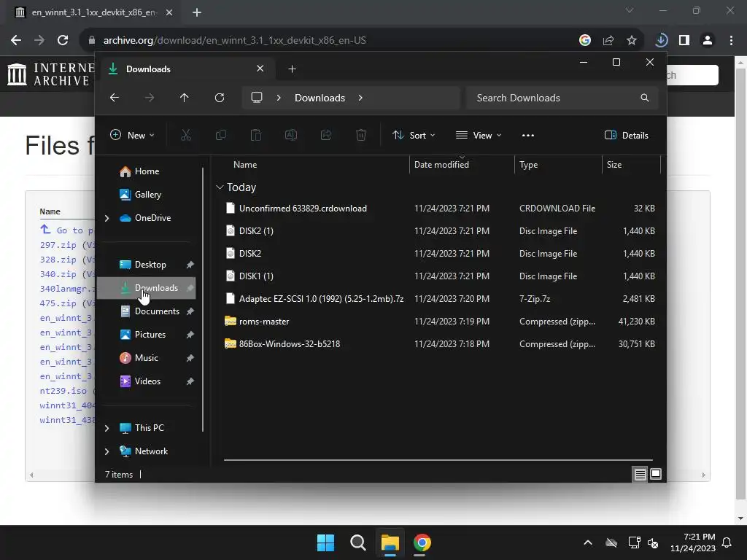
Task: Expand This PC tree node
Action: (107, 428)
